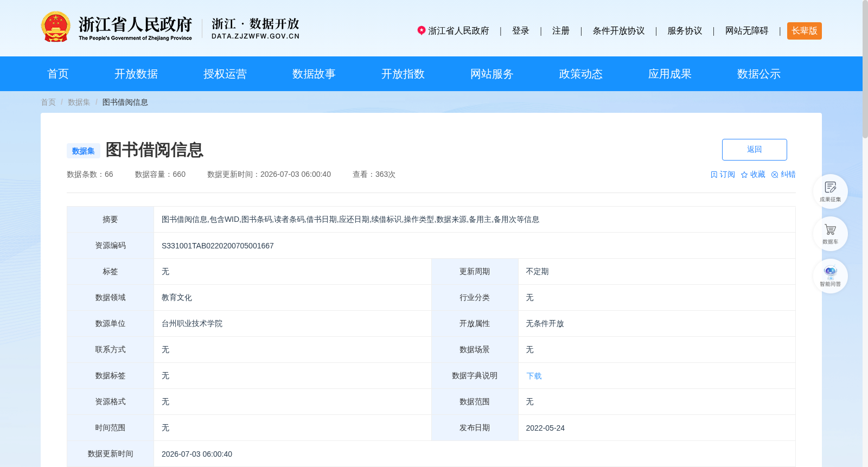Viewport: 868px width, 467px height.
Task: Open 服务协议 link
Action: pyautogui.click(x=685, y=31)
